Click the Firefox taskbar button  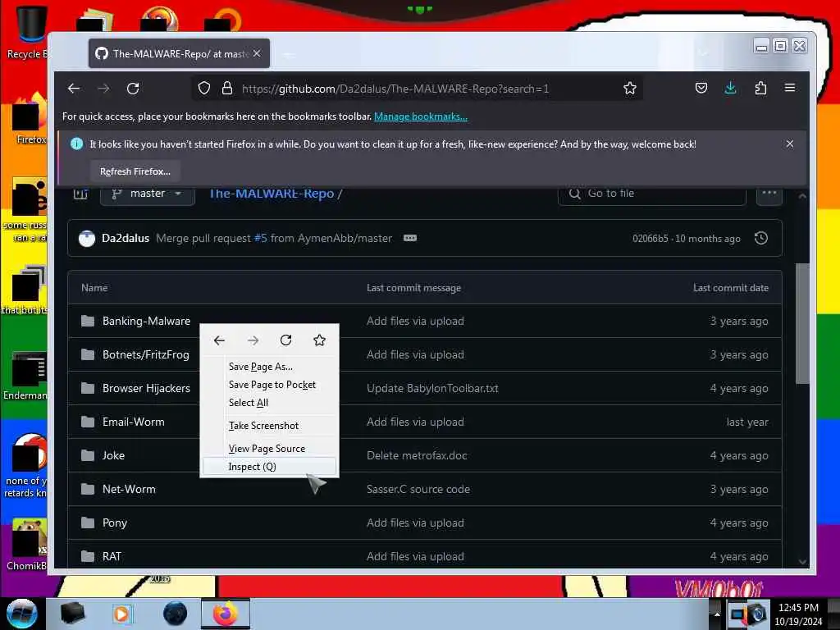coord(226,614)
